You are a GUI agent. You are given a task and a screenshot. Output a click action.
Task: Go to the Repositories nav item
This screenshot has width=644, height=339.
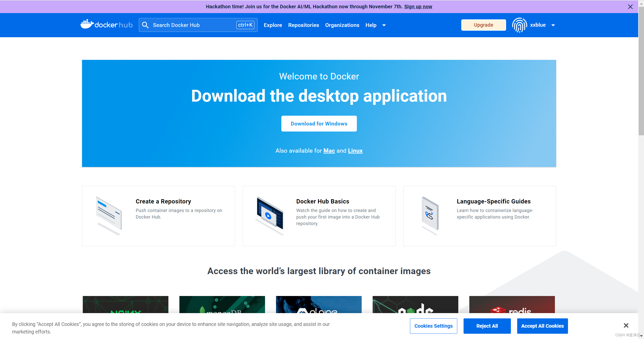point(304,25)
